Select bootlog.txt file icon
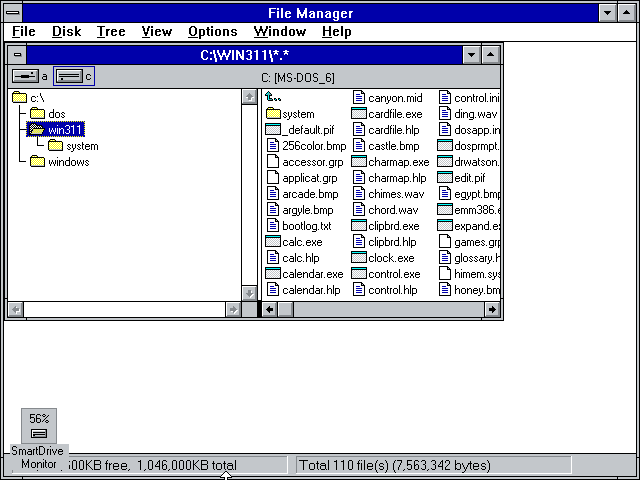This screenshot has height=480, width=640. pyautogui.click(x=273, y=226)
